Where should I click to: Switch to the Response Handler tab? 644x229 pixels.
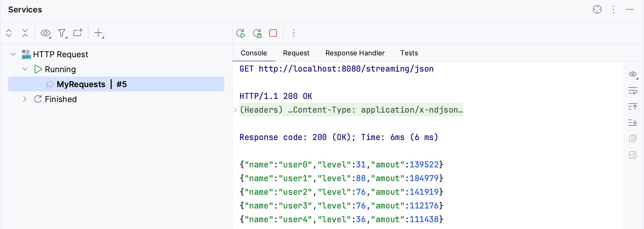click(x=355, y=53)
